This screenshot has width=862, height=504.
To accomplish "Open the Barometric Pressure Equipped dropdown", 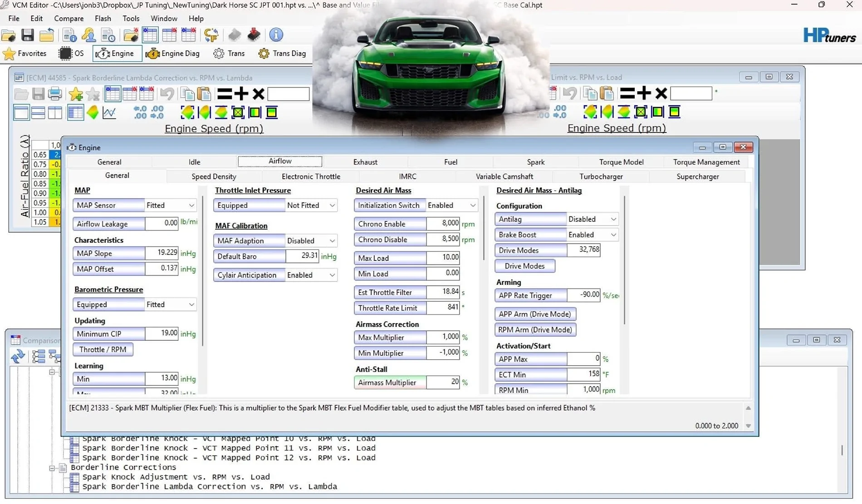I will click(x=170, y=304).
